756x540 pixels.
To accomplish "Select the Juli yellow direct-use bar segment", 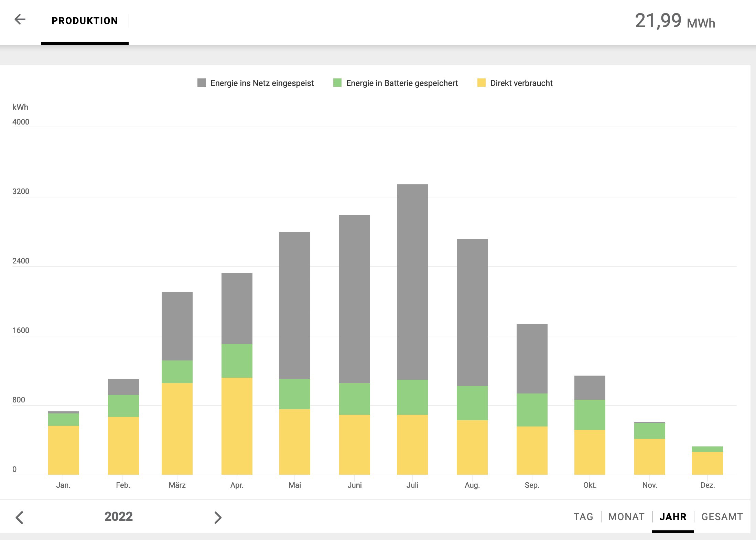I will pyautogui.click(x=412, y=445).
